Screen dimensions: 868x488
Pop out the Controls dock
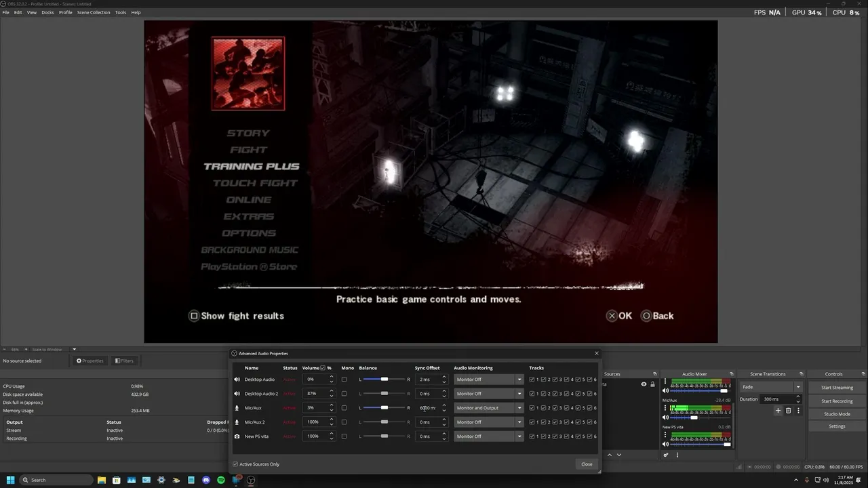click(863, 374)
